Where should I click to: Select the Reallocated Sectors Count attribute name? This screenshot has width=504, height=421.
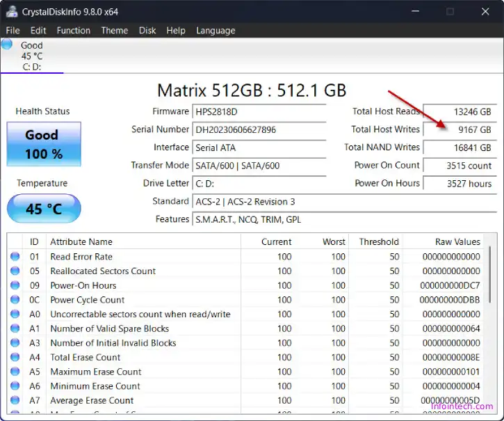coord(103,271)
